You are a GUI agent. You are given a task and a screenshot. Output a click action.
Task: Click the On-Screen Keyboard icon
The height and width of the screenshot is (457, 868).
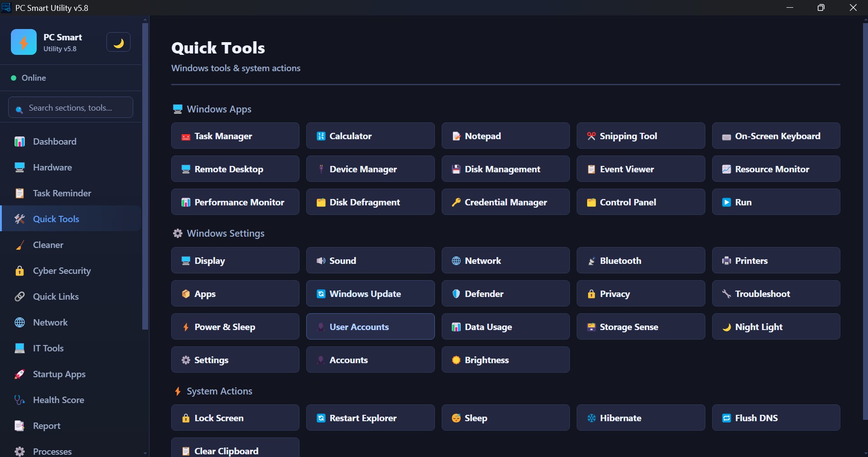[x=726, y=136]
